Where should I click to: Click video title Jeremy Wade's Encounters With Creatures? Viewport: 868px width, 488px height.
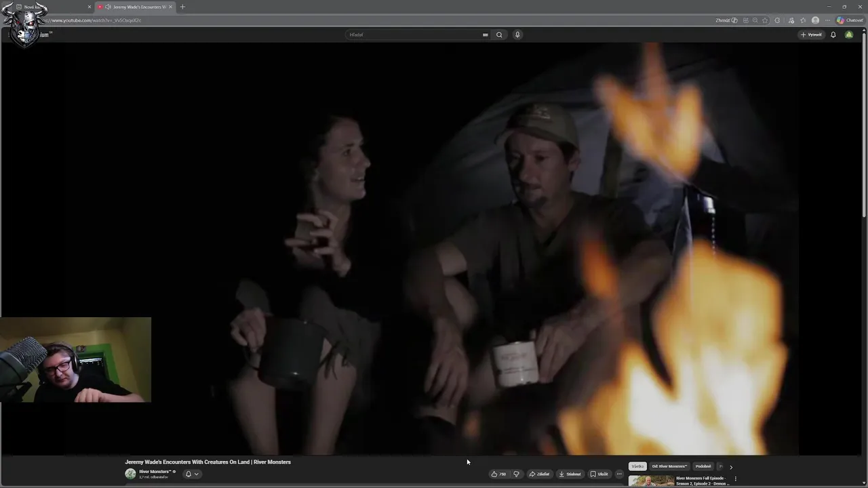(x=208, y=462)
